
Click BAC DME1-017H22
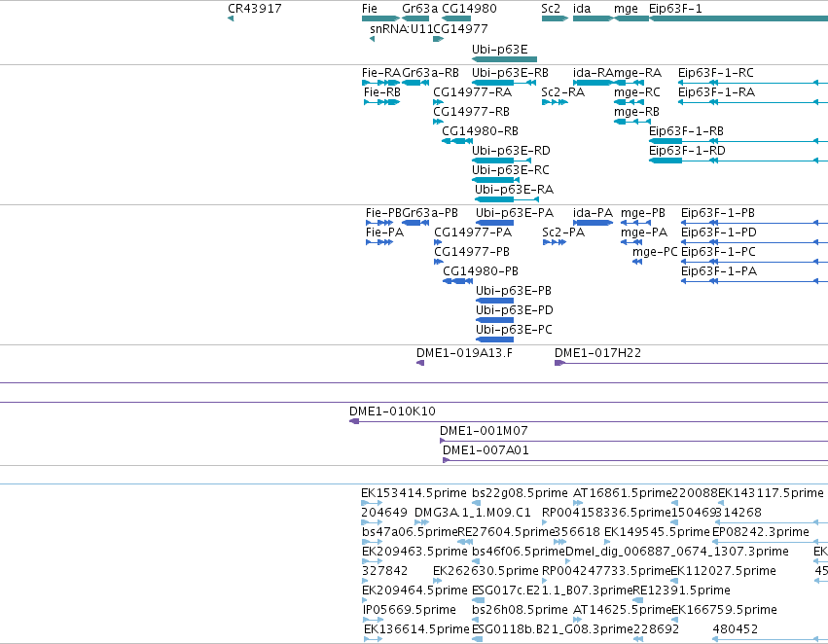(597, 353)
